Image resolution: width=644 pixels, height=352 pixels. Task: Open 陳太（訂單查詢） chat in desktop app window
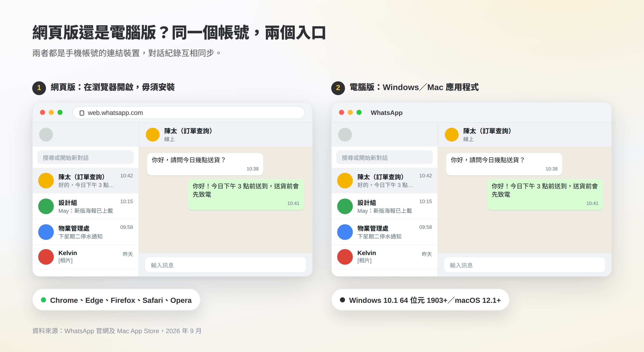[x=385, y=181]
